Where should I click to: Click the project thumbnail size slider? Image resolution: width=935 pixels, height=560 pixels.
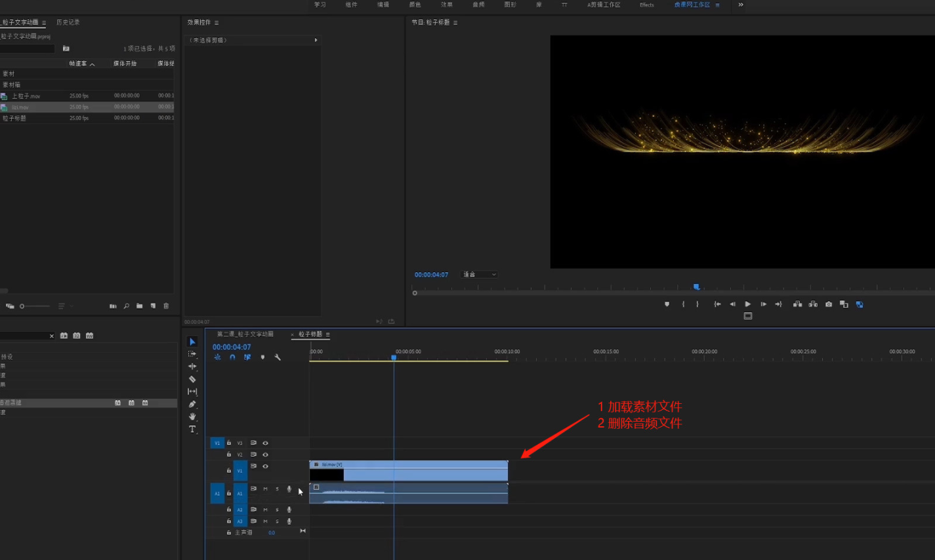pyautogui.click(x=35, y=306)
